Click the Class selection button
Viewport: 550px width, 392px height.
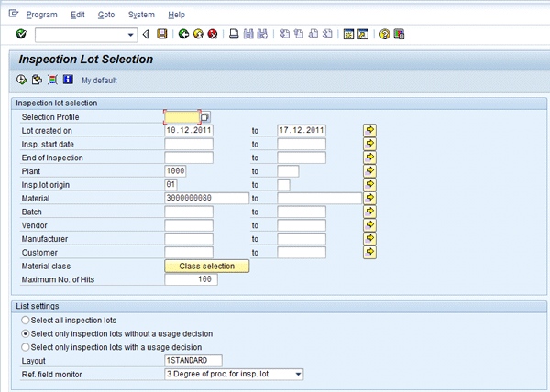tap(206, 266)
